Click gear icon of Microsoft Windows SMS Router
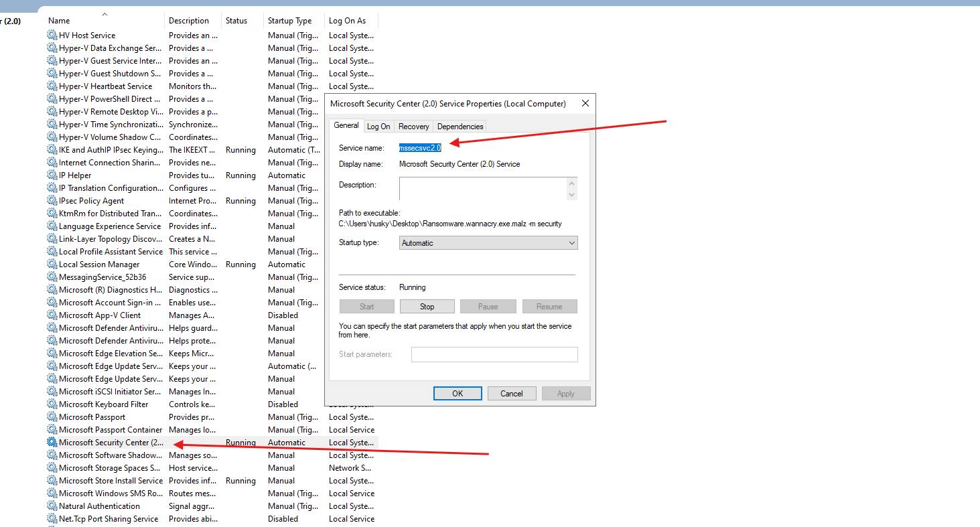Image resolution: width=980 pixels, height=527 pixels. tap(52, 494)
